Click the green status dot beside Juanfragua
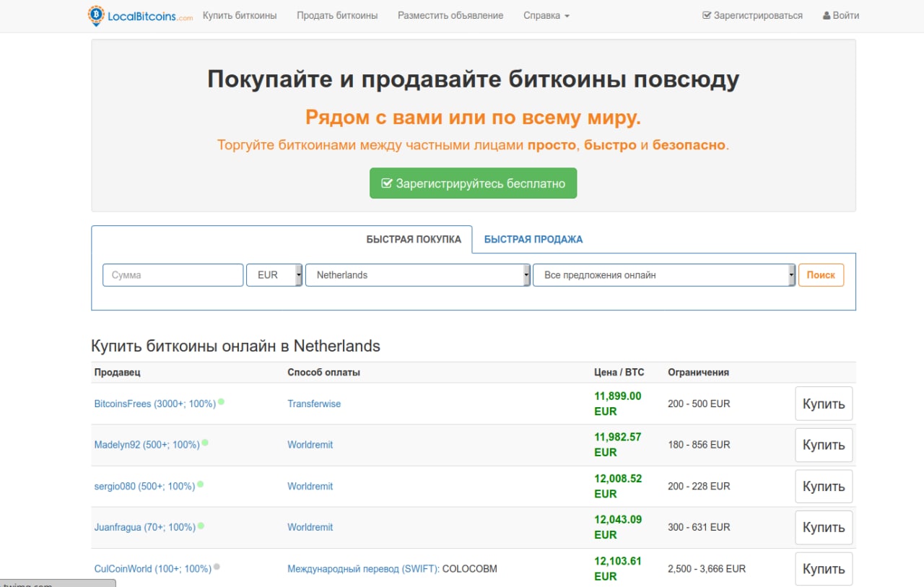This screenshot has height=587, width=924. pos(201,526)
